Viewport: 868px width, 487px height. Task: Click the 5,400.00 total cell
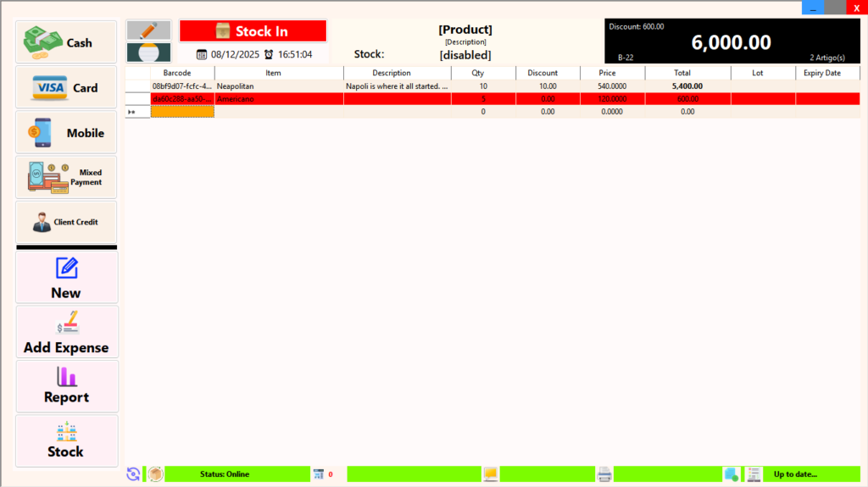tap(687, 86)
